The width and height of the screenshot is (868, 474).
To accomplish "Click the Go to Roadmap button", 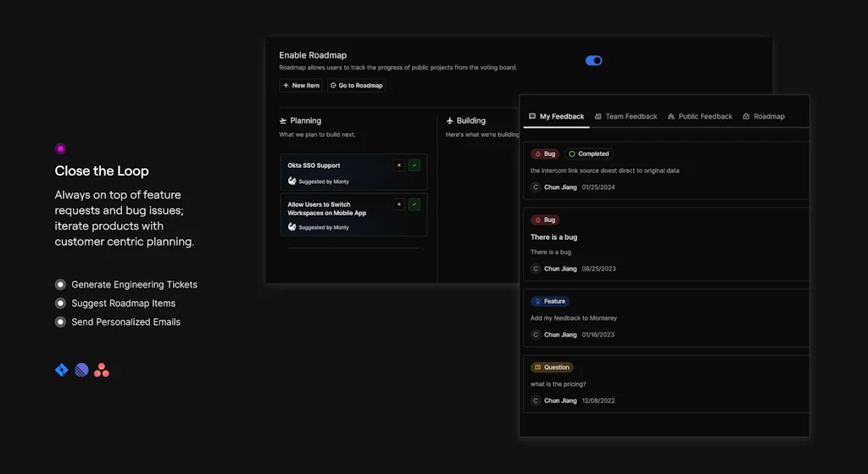I will pyautogui.click(x=356, y=86).
